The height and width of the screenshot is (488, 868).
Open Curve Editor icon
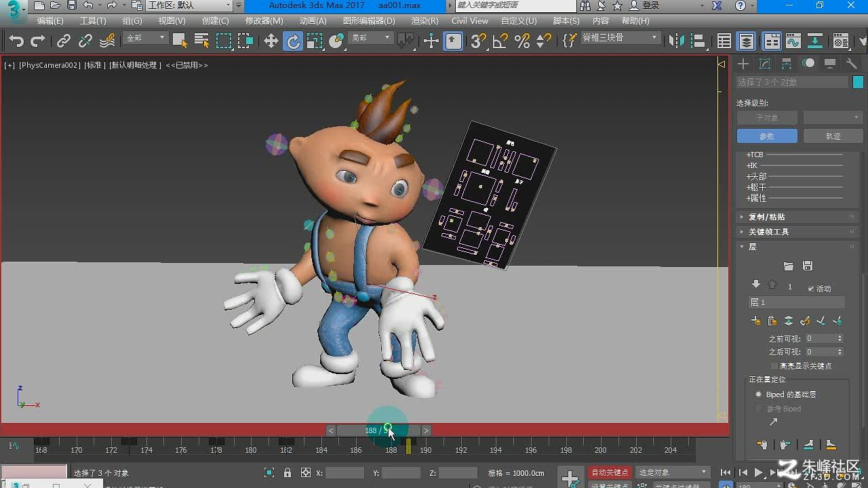pyautogui.click(x=793, y=41)
